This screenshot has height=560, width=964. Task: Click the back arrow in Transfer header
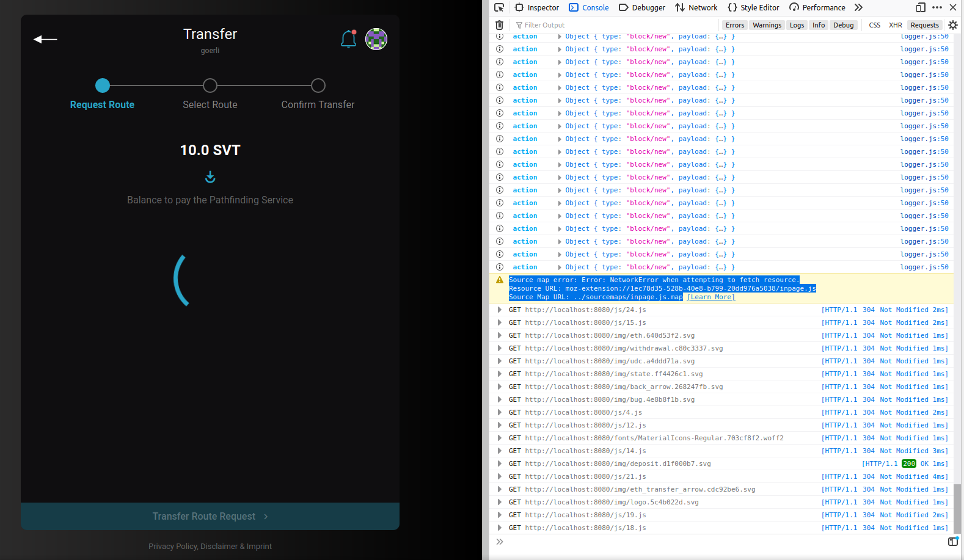pos(45,39)
